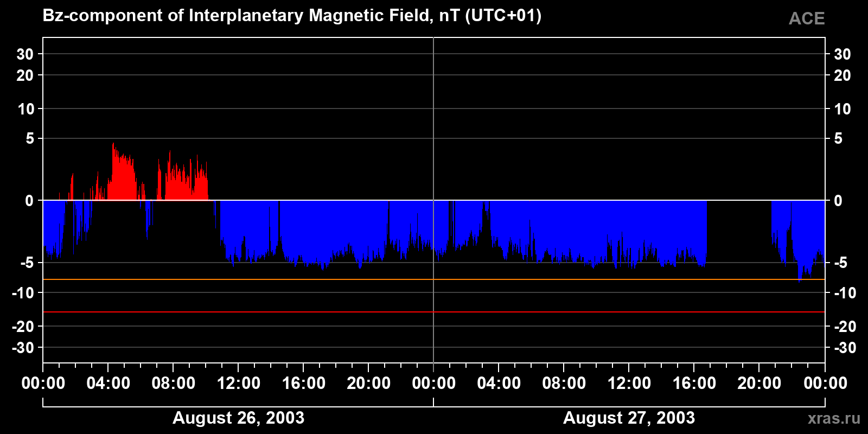The image size is (868, 434).
Task: Click the "-30" label on the left axis
Action: pos(23,348)
